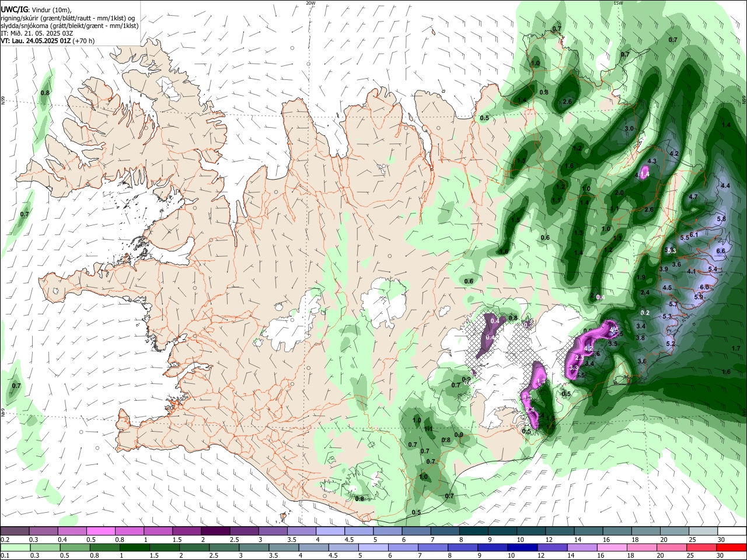This screenshot has width=747, height=560.
Task: Select the '0.1' label in the lower legend
Action: [5, 556]
